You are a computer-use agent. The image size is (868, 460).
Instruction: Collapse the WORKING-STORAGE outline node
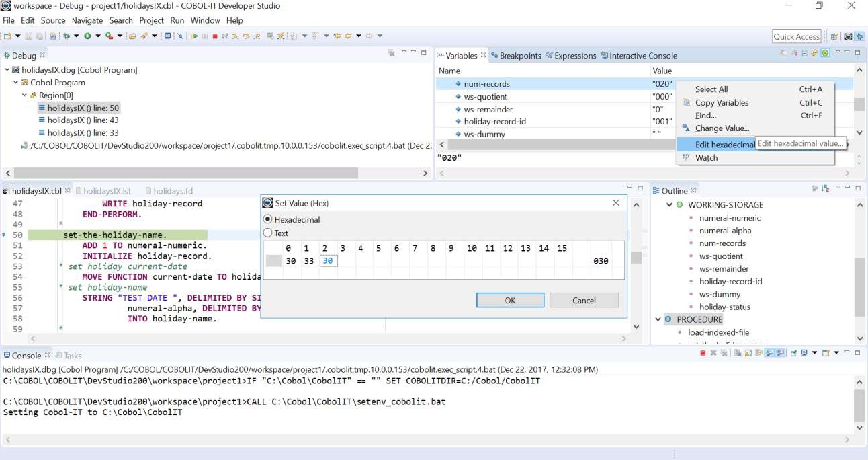(x=669, y=205)
